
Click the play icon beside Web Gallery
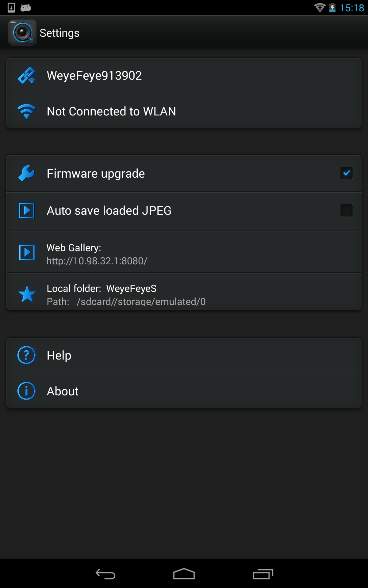point(27,252)
